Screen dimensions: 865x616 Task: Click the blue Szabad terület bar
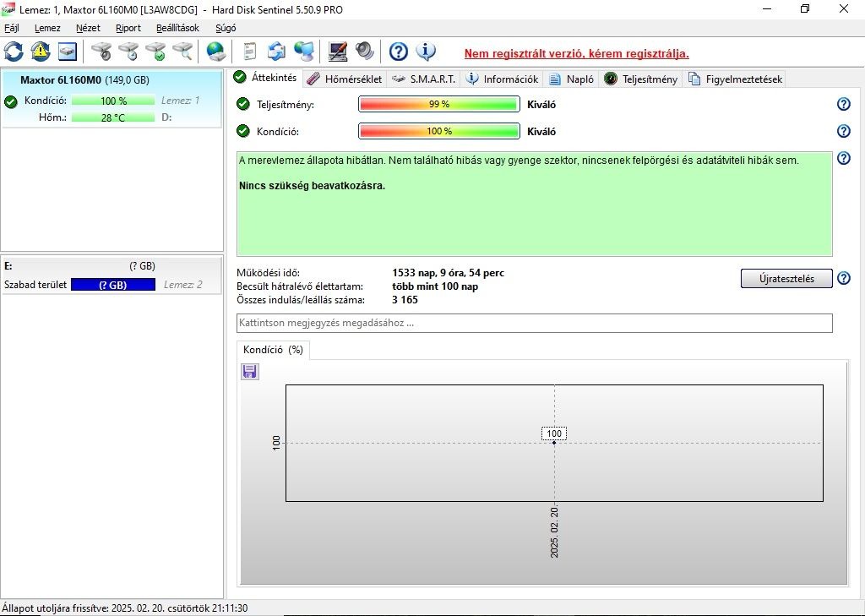[x=113, y=285]
